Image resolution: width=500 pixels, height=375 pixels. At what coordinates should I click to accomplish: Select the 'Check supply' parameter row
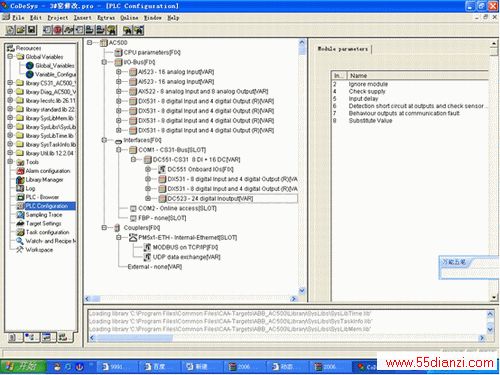coord(409,91)
